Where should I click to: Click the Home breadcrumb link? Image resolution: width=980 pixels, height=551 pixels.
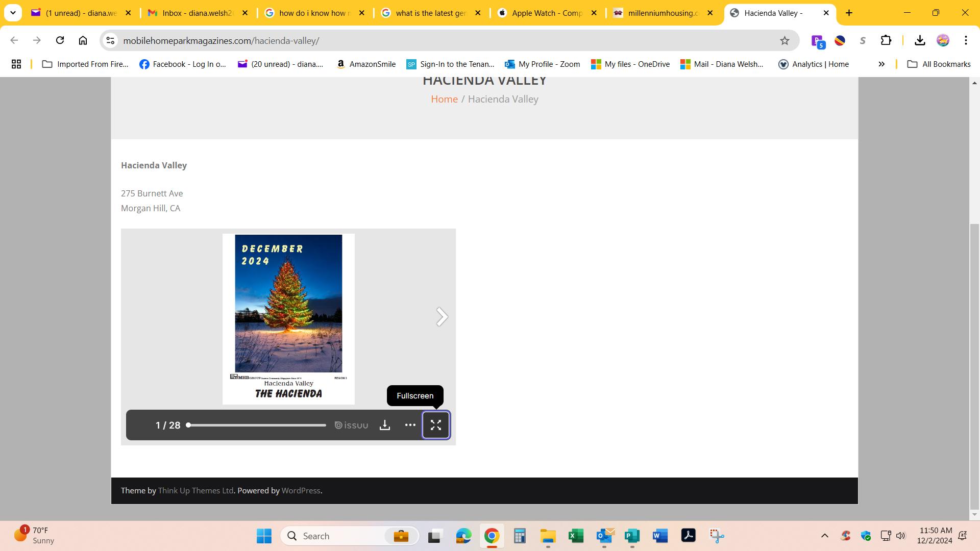[x=444, y=99]
